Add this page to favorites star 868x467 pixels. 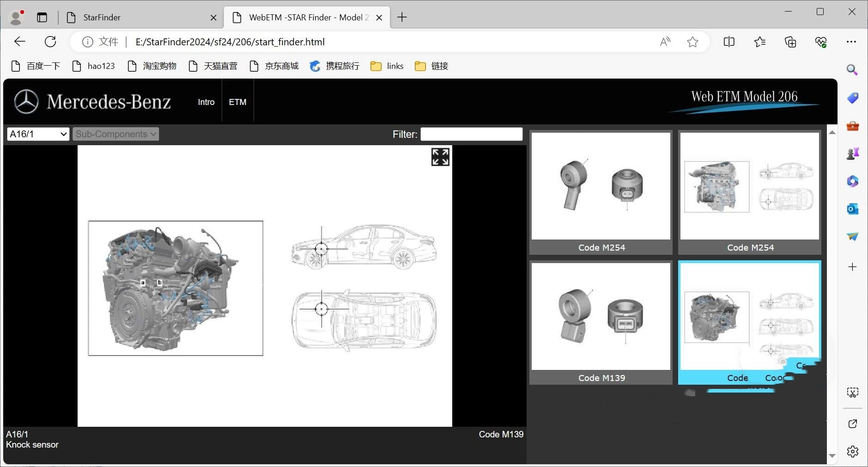[692, 42]
